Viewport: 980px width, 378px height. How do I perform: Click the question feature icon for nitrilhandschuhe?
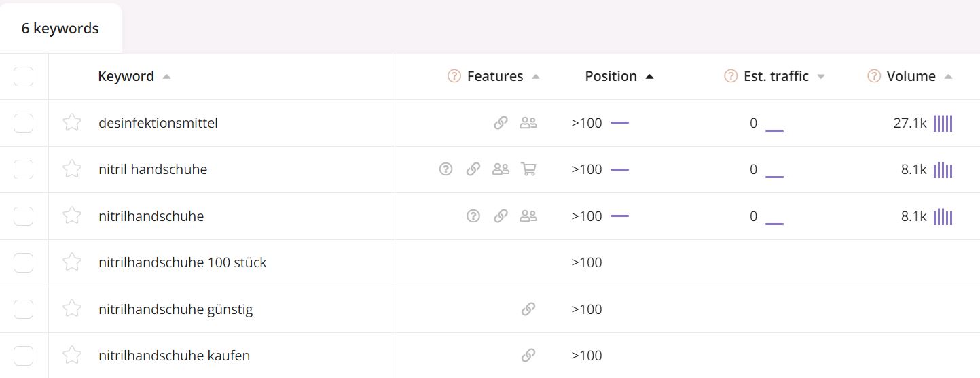pos(473,216)
